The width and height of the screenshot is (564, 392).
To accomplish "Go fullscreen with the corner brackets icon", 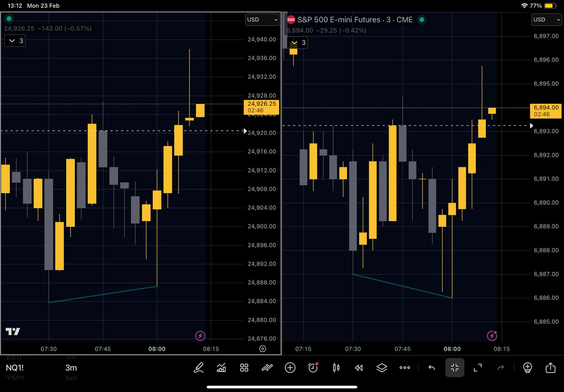I will pyautogui.click(x=478, y=368).
